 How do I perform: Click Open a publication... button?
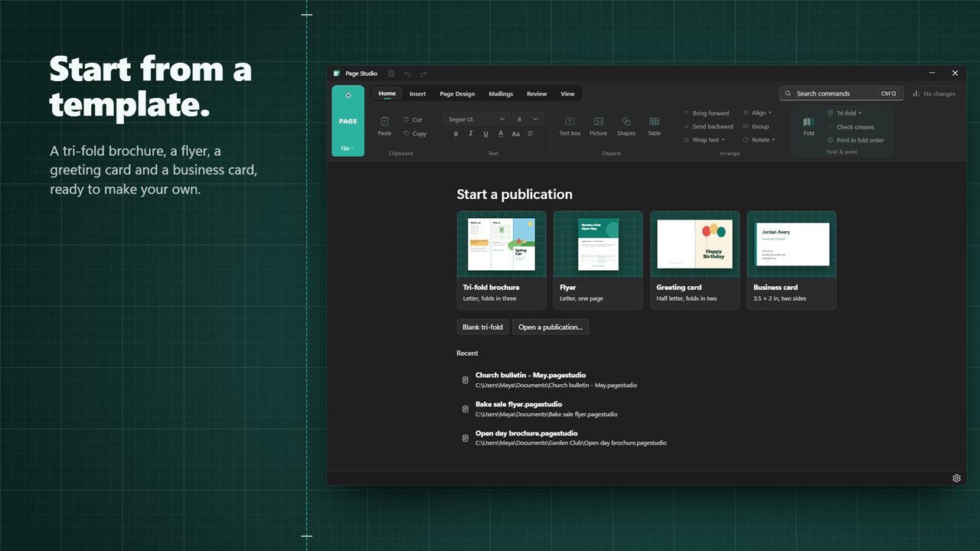pyautogui.click(x=550, y=328)
